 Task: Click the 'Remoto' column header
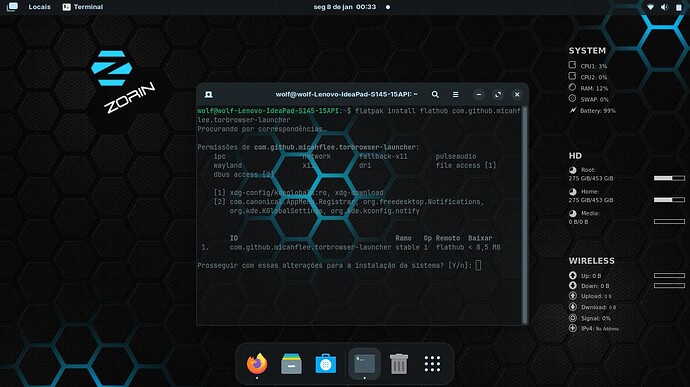448,238
